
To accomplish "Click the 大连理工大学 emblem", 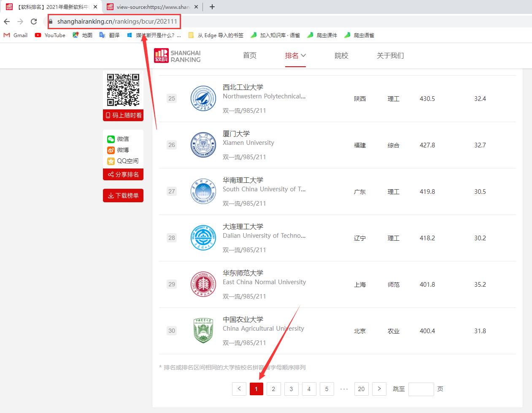I will tap(203, 238).
